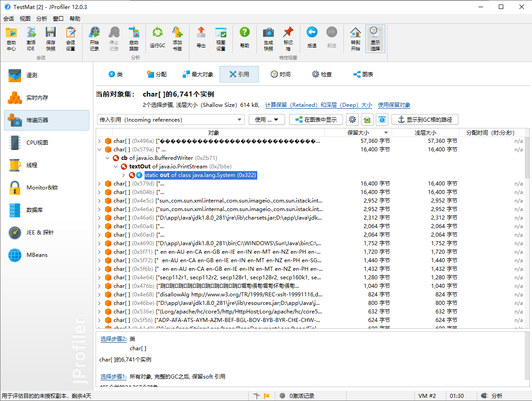Run GC with the recycle icon

(x=158, y=37)
